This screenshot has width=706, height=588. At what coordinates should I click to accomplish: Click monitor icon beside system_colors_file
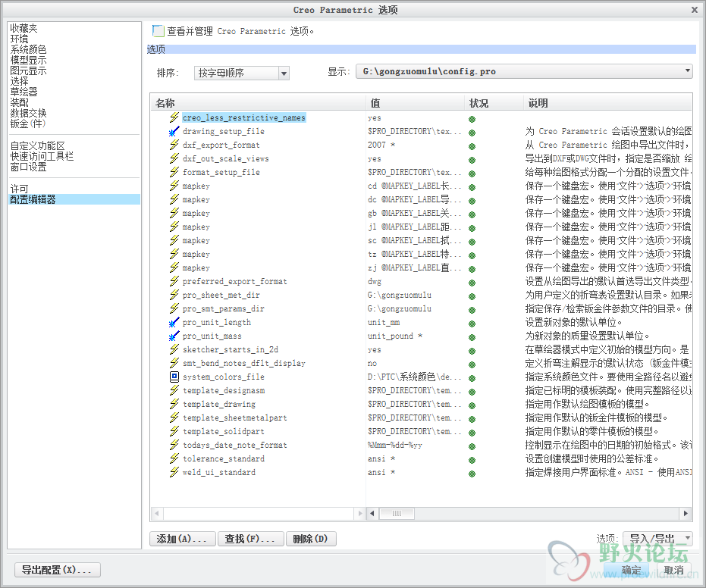click(174, 377)
